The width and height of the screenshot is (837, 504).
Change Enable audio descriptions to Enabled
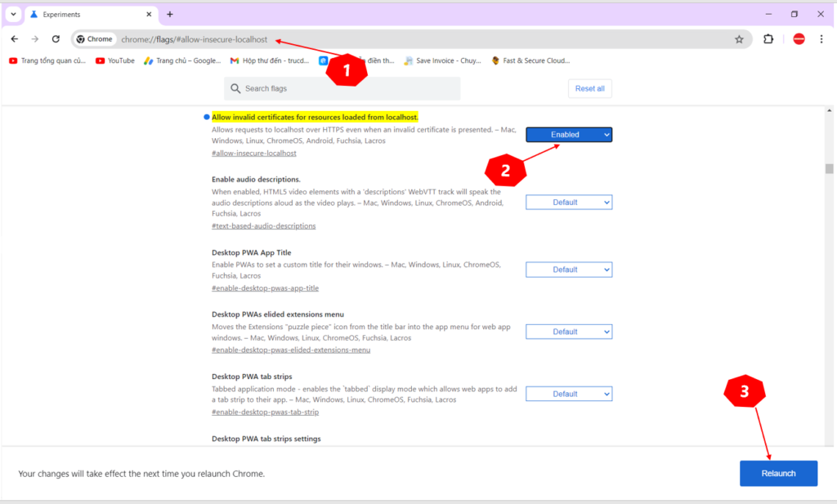[569, 202]
